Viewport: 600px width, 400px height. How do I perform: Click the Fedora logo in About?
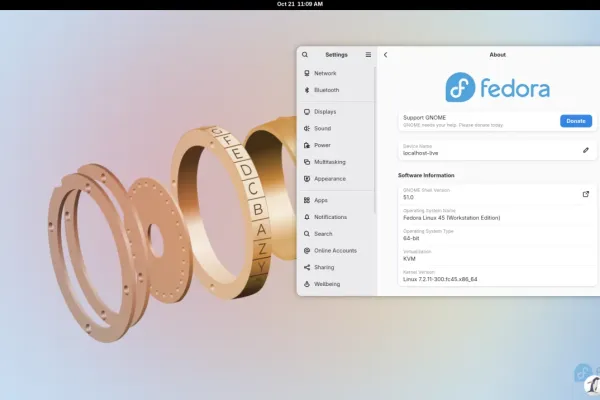coord(497,87)
